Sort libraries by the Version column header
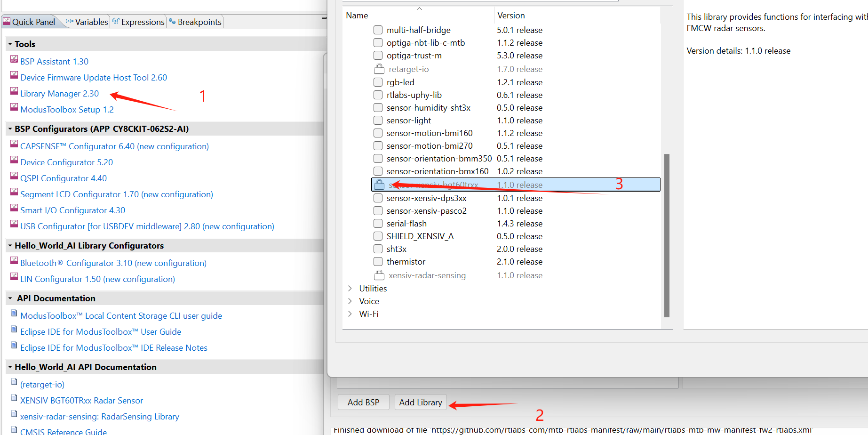868x435 pixels. tap(511, 16)
